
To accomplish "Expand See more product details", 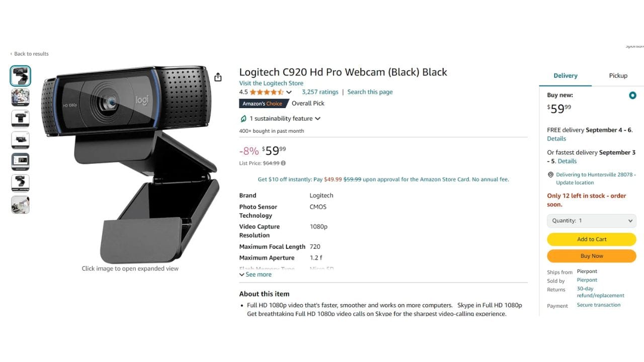I will [x=256, y=275].
